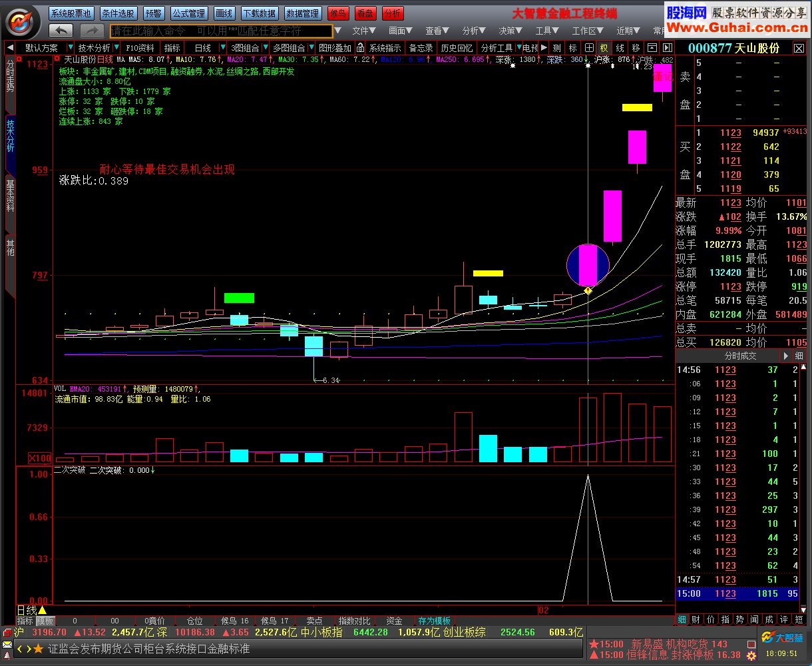
Task: Click the envelope icon at bottom-left
Action: (7, 645)
